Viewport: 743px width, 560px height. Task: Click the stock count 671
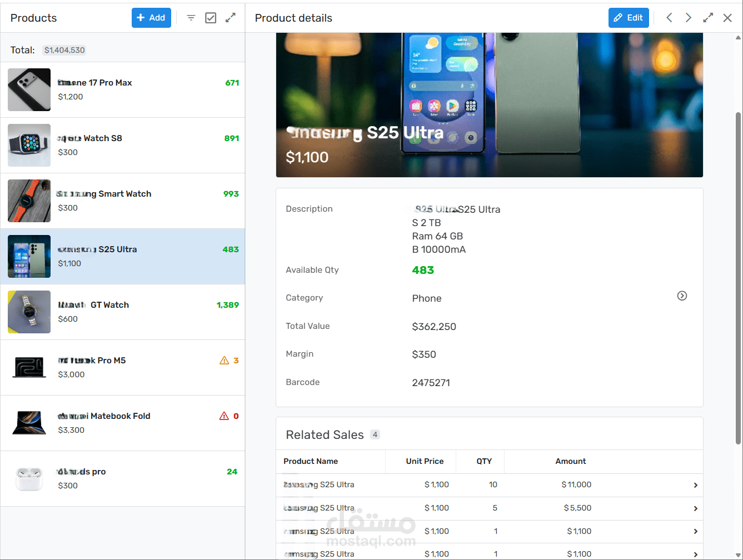[232, 83]
